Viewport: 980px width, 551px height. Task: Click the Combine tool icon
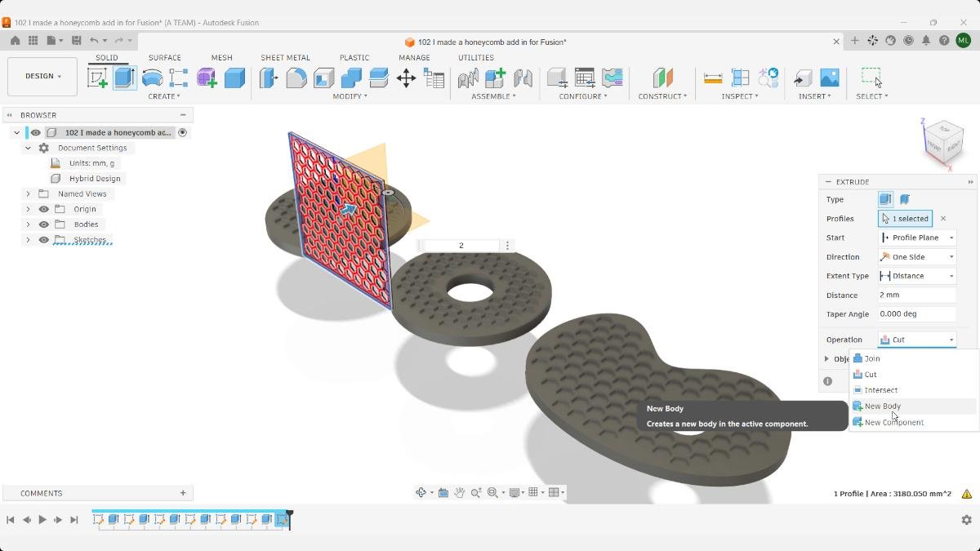[x=351, y=78]
